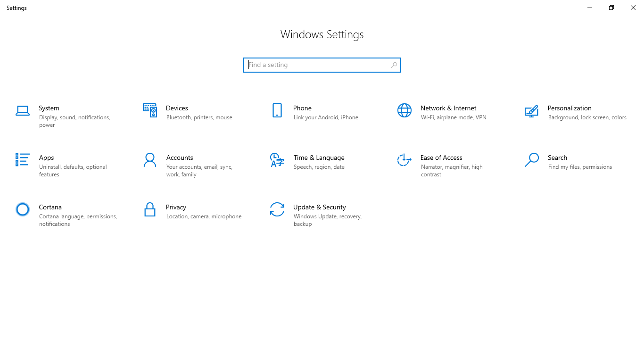Open the Personalization title
This screenshot has width=644, height=340.
(570, 108)
